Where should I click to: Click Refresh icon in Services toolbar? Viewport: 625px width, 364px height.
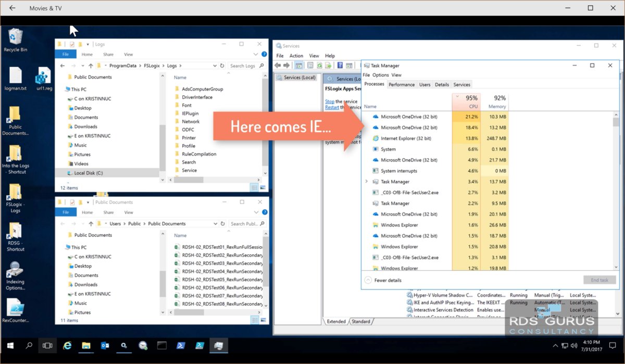pyautogui.click(x=319, y=66)
